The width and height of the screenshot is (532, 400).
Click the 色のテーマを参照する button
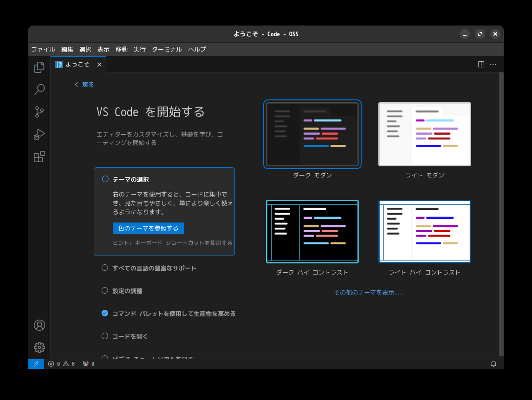point(148,228)
